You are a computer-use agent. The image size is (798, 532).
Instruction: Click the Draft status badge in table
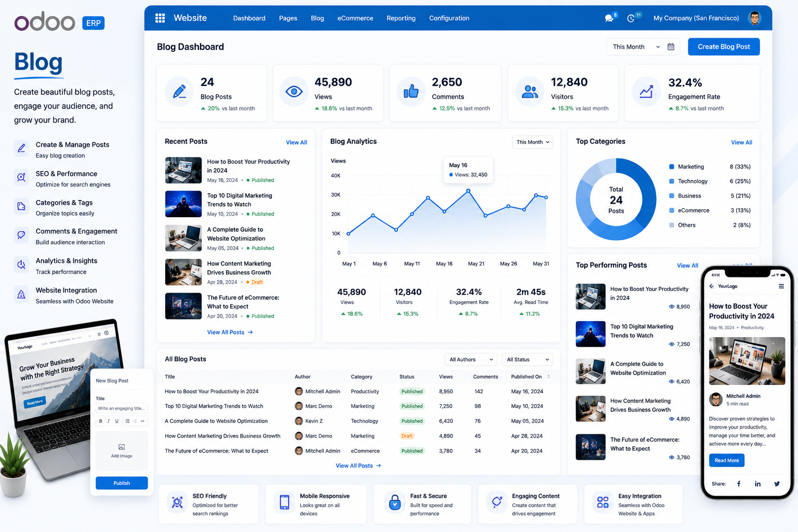coord(407,436)
